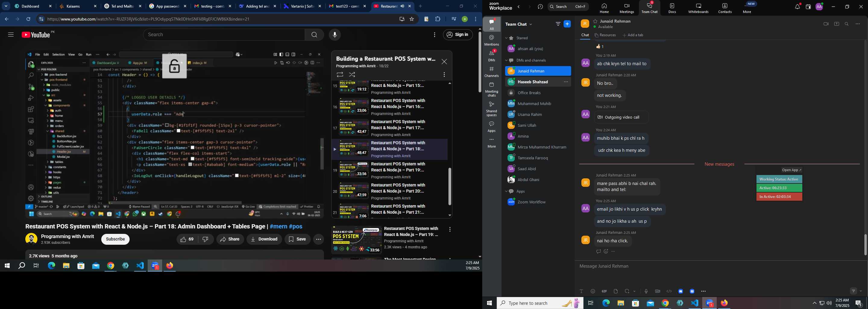Open Zoom calendar panel icon
868x309 pixels.
click(x=808, y=7)
